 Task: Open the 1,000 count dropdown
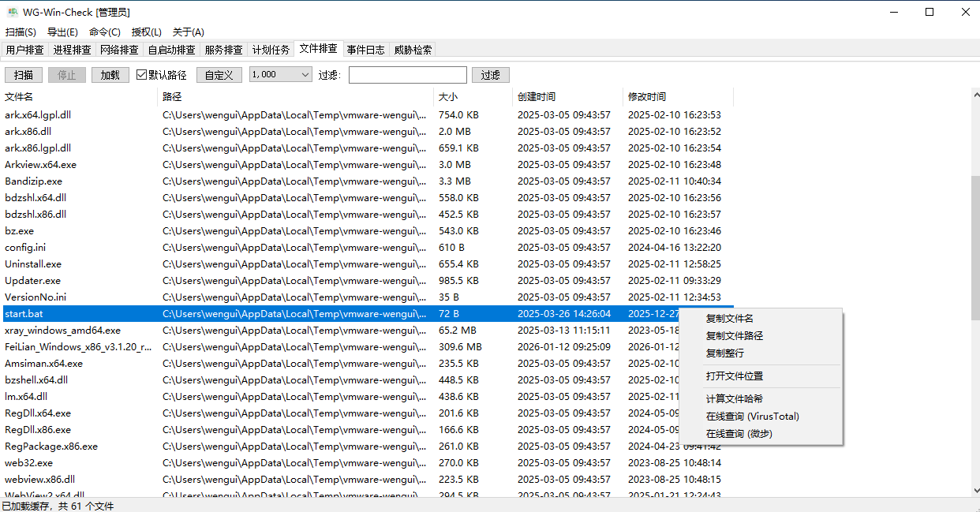click(x=281, y=75)
